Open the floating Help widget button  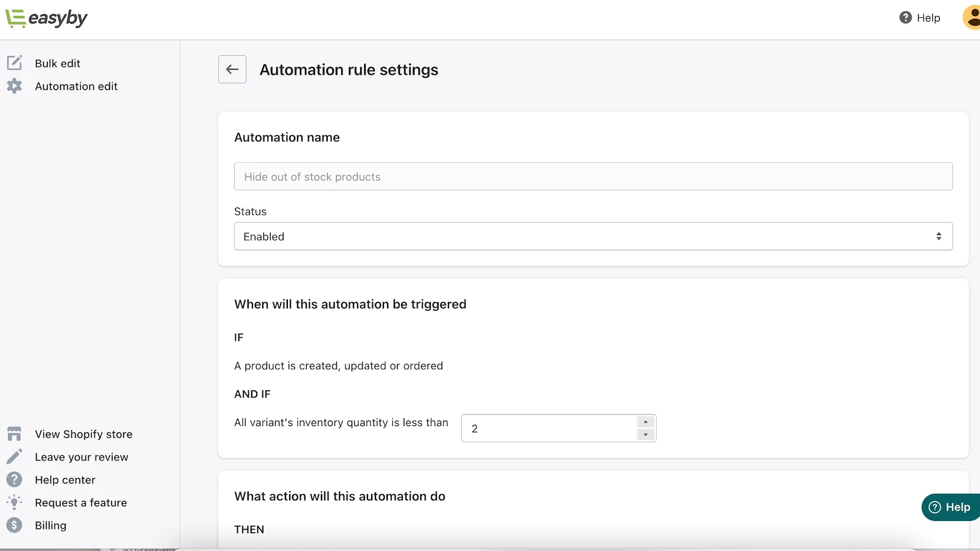pyautogui.click(x=951, y=507)
